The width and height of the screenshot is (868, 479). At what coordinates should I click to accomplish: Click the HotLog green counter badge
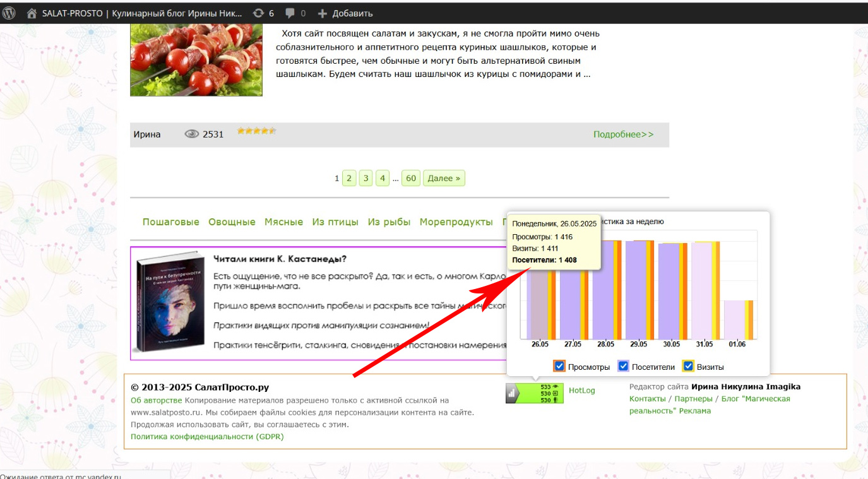click(534, 393)
